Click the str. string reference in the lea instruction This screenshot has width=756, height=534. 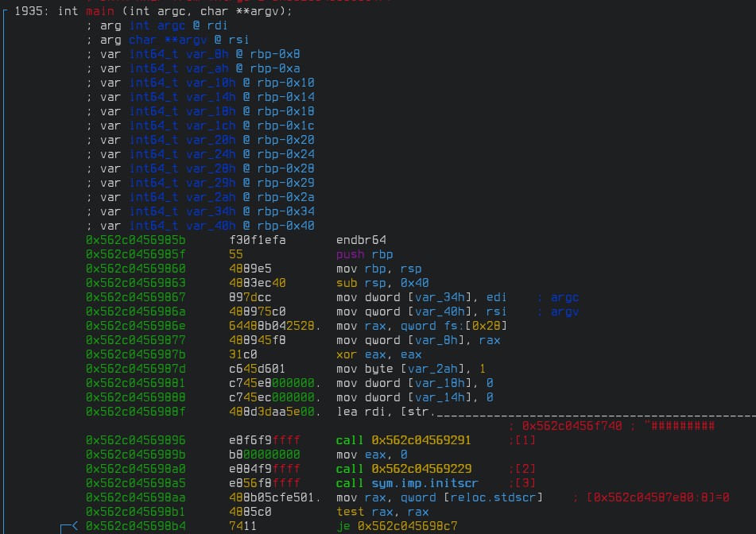(421, 411)
